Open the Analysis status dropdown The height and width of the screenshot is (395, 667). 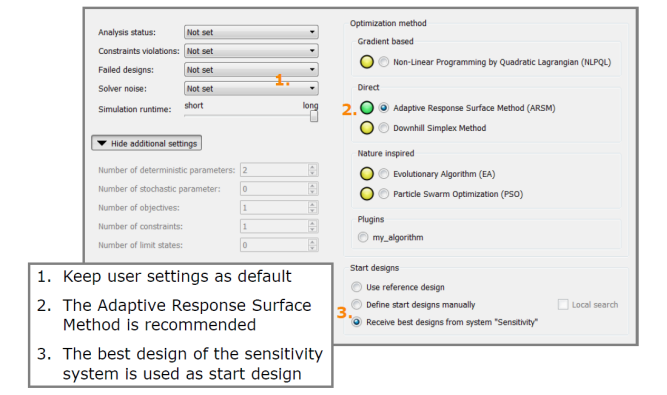coord(251,32)
